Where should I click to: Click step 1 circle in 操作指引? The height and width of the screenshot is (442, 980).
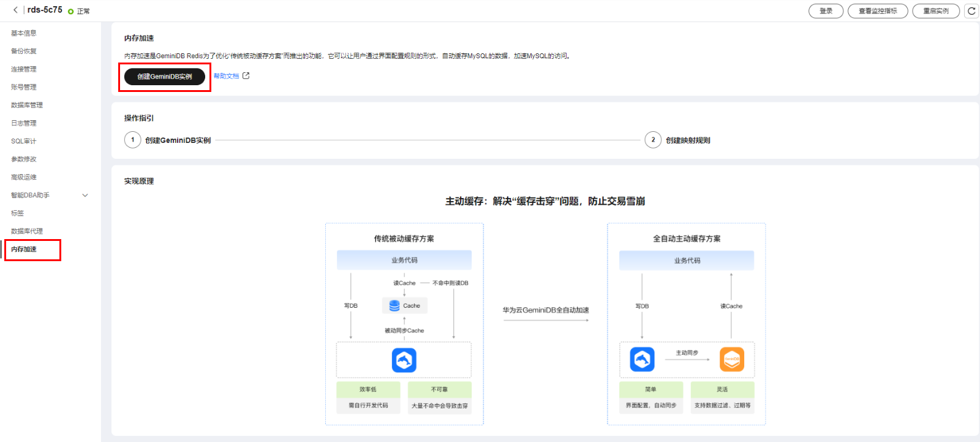[x=133, y=140]
